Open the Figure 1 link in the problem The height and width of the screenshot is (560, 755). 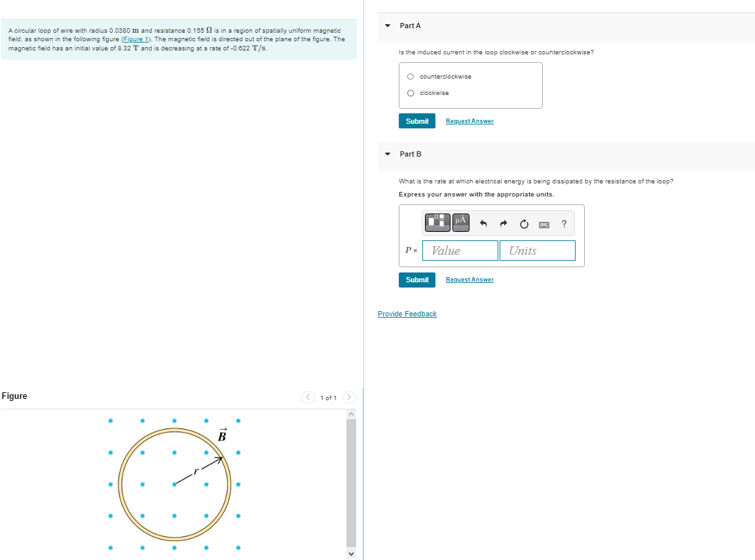[x=136, y=39]
